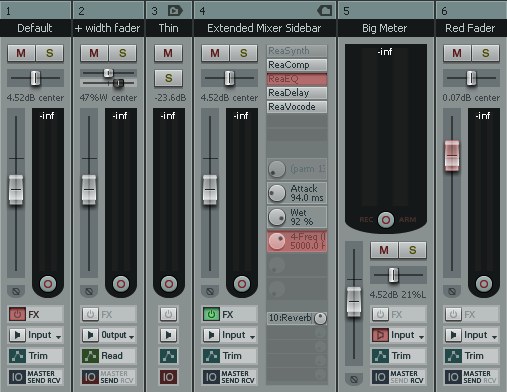The height and width of the screenshot is (392, 507).
Task: Click folder end icon in track 4 header
Action: [325, 11]
